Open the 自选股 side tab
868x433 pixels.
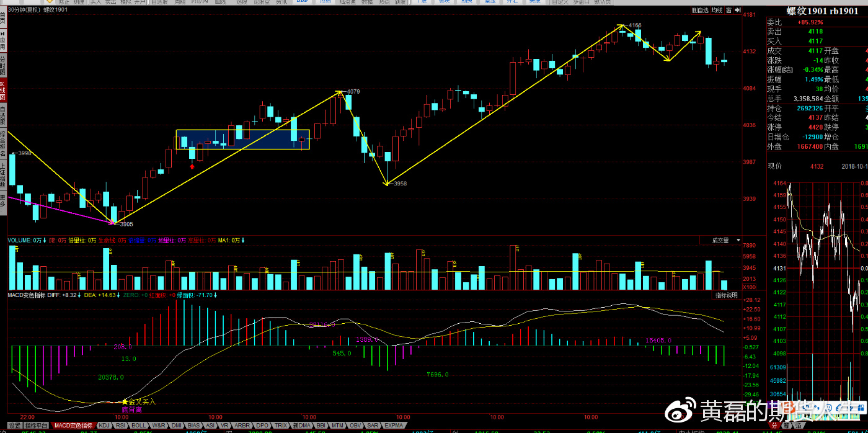[3, 115]
